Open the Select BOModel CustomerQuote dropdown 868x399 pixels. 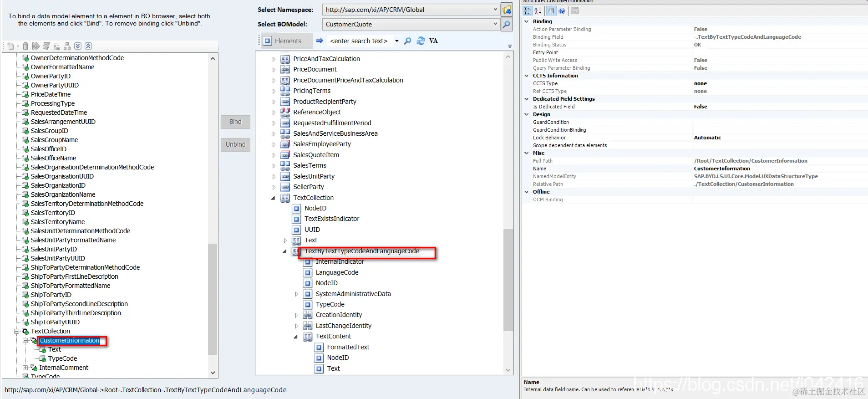[x=495, y=24]
